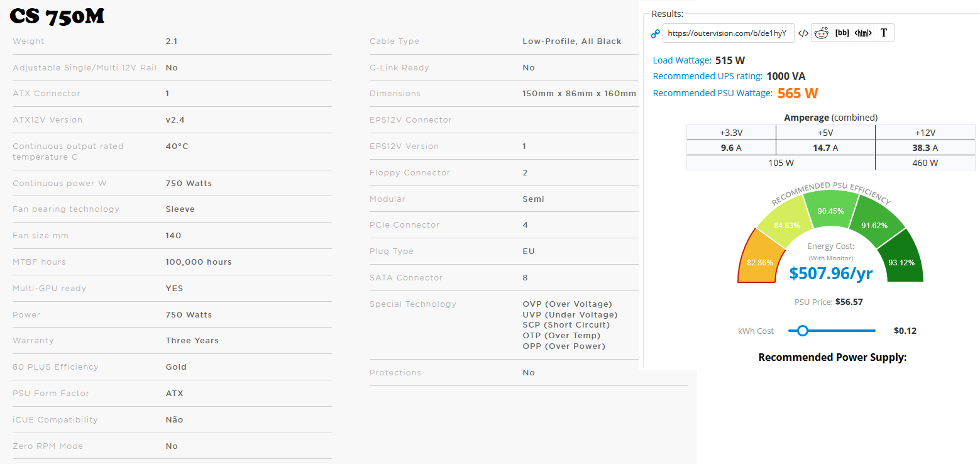Click the SCP (Short Circuit) entry
The height and width of the screenshot is (464, 980).
pyautogui.click(x=566, y=324)
